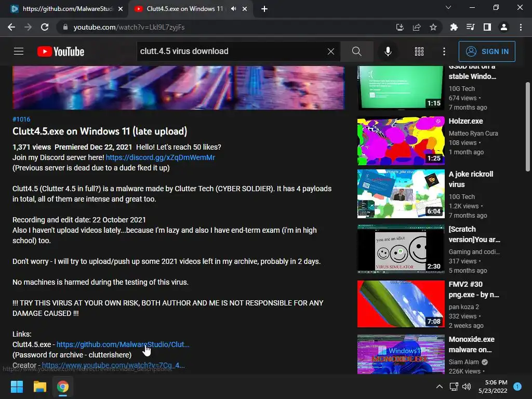The height and width of the screenshot is (399, 532).
Task: Click the Gaming and codi... channel name
Action: tap(474, 252)
